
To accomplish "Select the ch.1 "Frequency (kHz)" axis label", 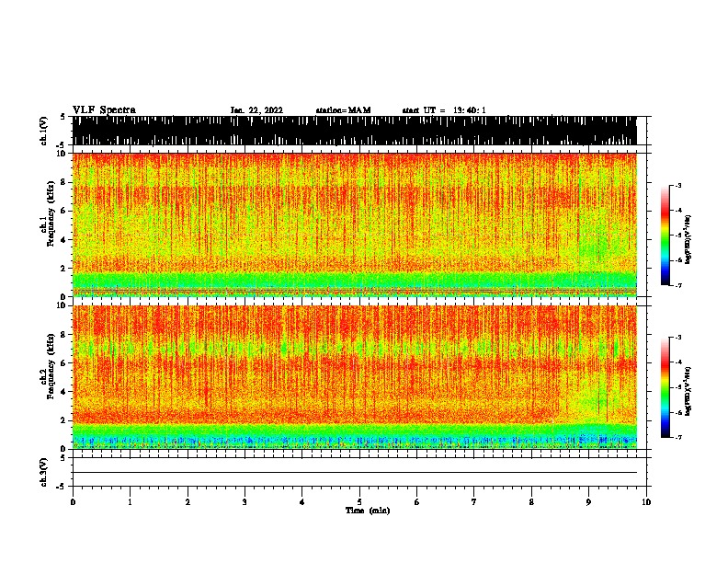I will (51, 213).
